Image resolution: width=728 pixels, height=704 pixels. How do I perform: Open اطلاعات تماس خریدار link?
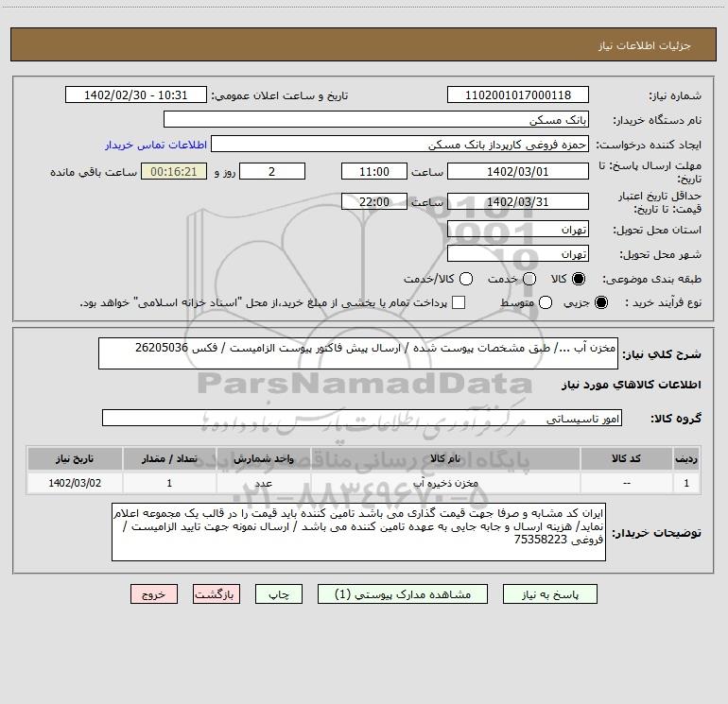156,145
